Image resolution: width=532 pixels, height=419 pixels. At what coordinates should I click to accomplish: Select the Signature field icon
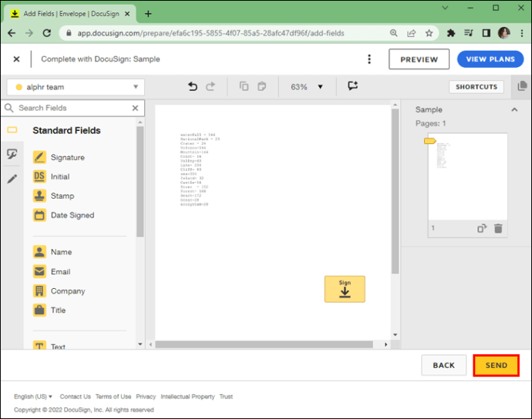[x=39, y=157]
